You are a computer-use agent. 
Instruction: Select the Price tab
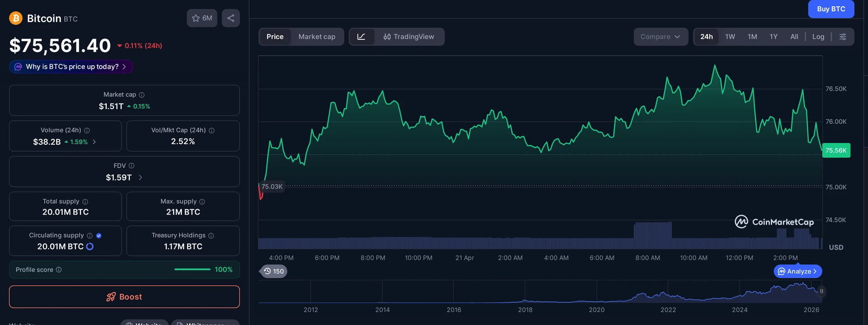(x=275, y=37)
